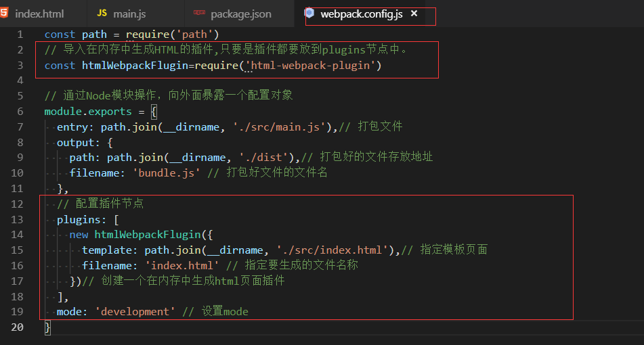Image resolution: width=644 pixels, height=345 pixels.
Task: Switch to the index.html tab
Action: click(x=39, y=14)
